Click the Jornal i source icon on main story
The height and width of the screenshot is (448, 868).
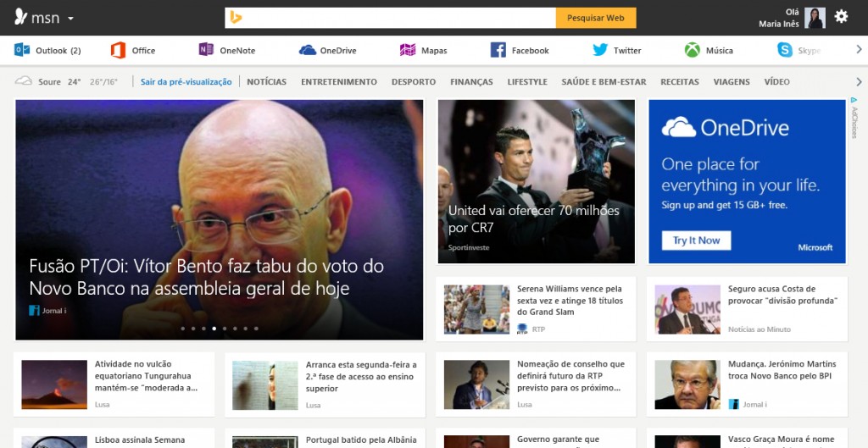click(x=34, y=310)
